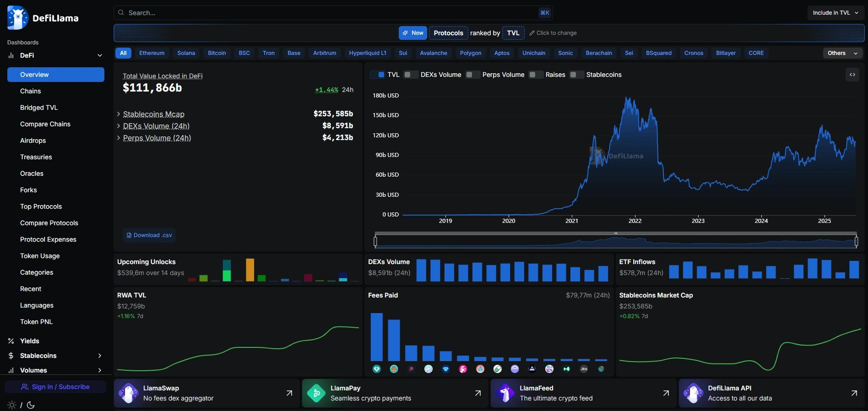Click the green pill icon under Fees Paid
Viewport: 868px width, 411px height.
coord(498,369)
